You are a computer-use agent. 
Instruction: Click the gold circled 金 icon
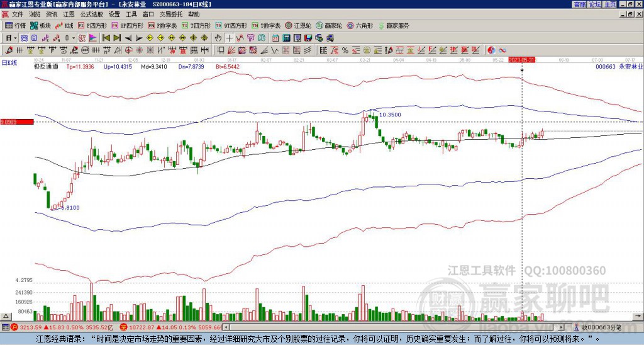[x=367, y=50]
